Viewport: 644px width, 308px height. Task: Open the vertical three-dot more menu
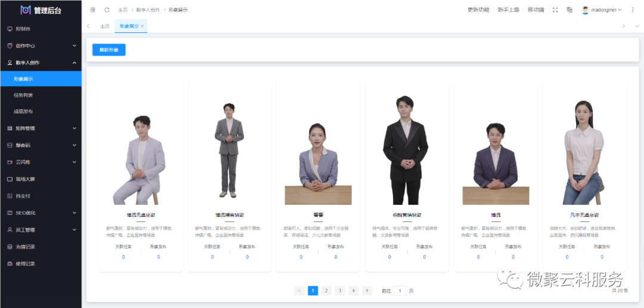[x=633, y=10]
